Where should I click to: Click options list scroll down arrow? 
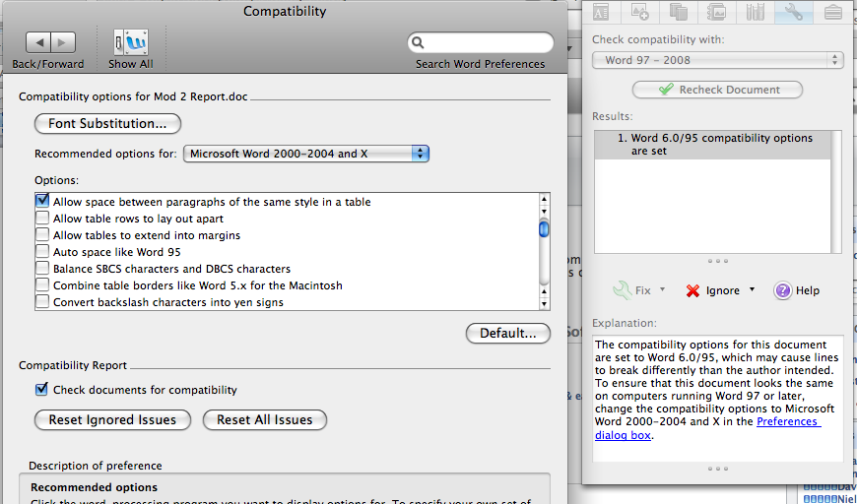(x=544, y=304)
